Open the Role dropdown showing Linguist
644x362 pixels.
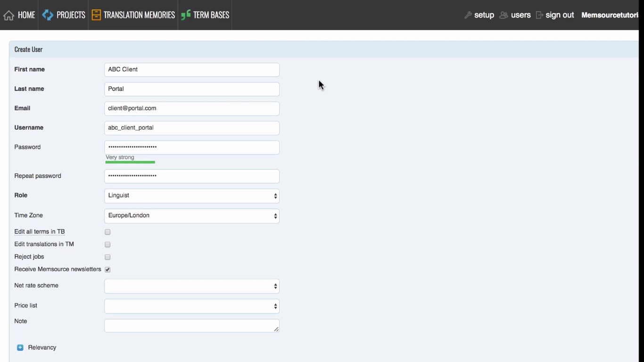point(191,196)
